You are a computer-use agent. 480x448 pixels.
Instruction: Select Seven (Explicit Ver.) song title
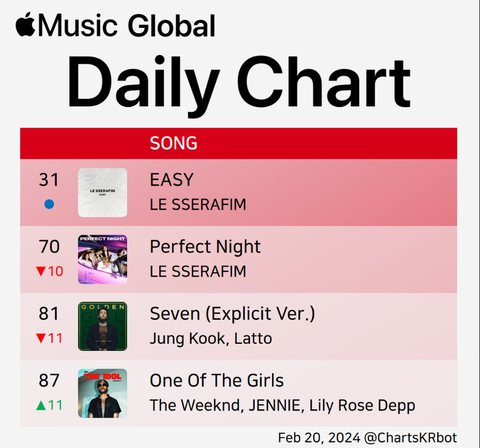tap(232, 314)
